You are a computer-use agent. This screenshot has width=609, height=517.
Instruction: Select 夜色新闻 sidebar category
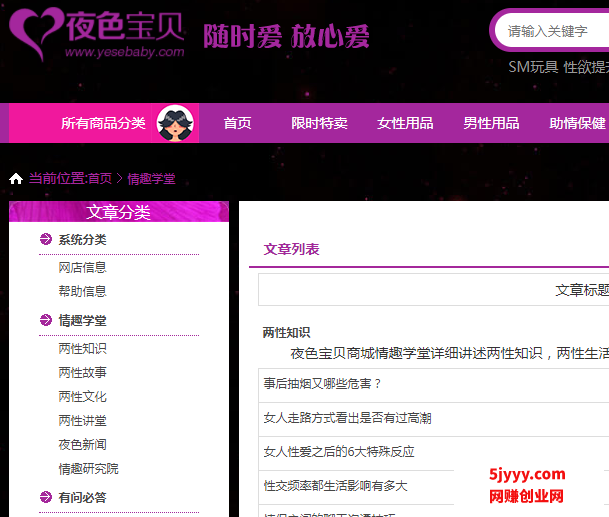point(82,444)
